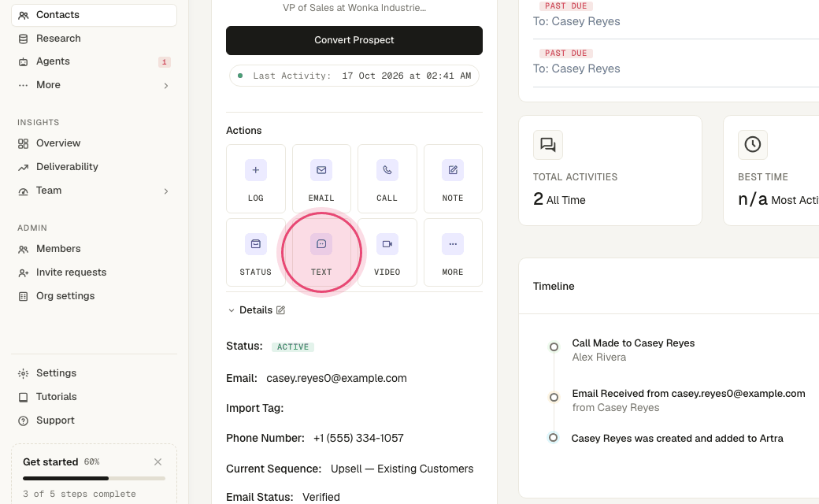Click the Agents robot icon
Viewport: 819px width, 504px height.
pos(23,62)
